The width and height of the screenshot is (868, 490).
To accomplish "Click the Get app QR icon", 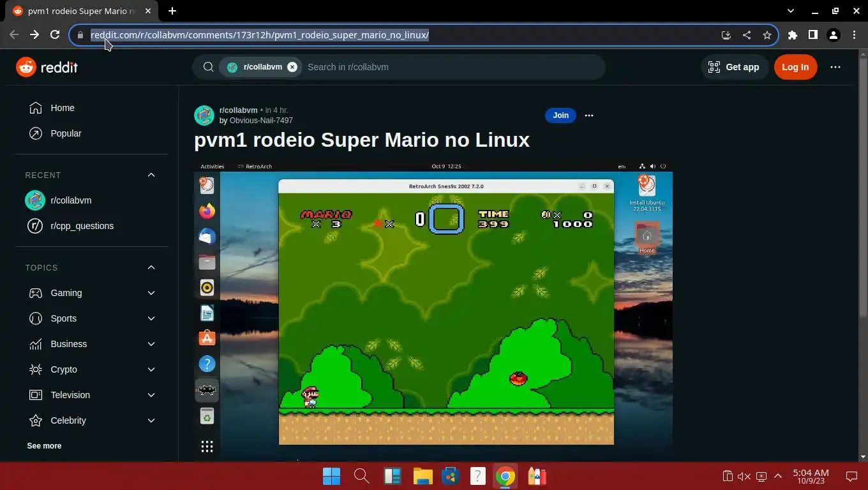I will (x=714, y=67).
